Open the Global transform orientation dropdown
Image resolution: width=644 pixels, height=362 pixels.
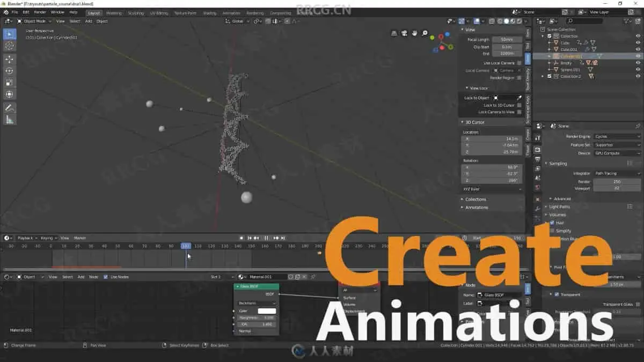238,21
